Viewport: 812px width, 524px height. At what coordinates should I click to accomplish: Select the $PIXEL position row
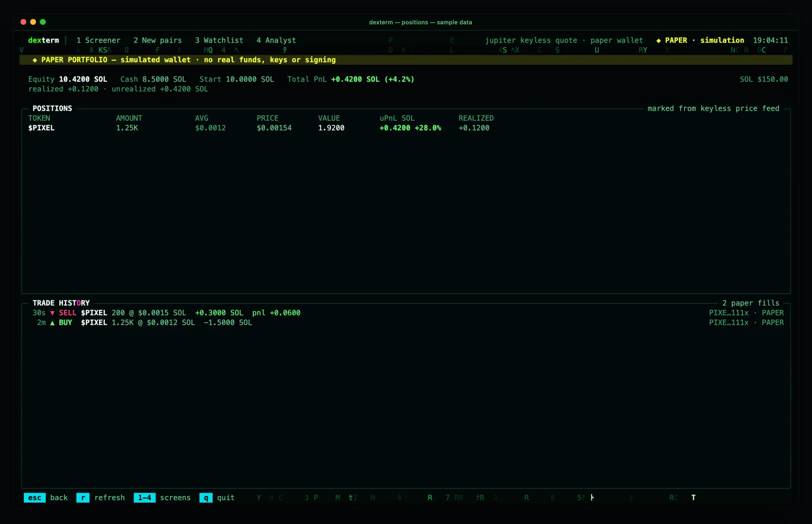[406, 128]
